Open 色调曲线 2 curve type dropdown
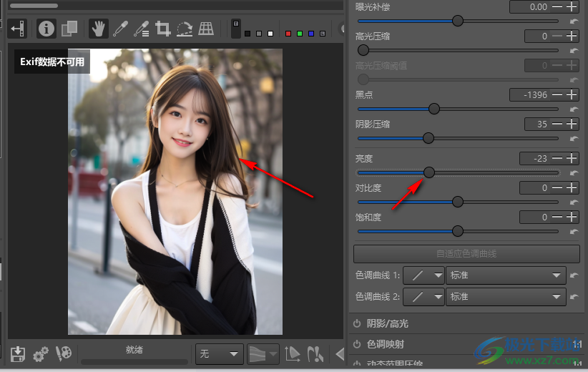Screen dimensions: 588x372 (423, 297)
